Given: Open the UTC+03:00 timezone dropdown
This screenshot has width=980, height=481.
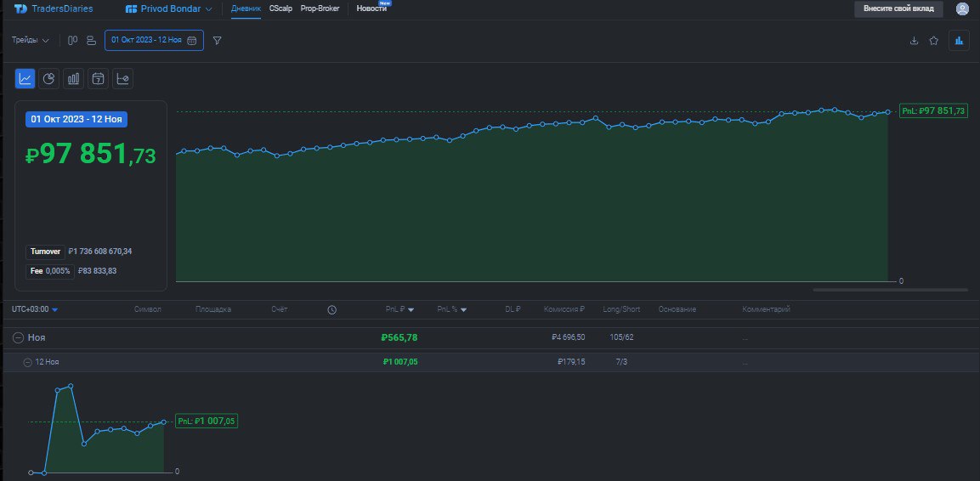Looking at the screenshot, I should pyautogui.click(x=35, y=309).
